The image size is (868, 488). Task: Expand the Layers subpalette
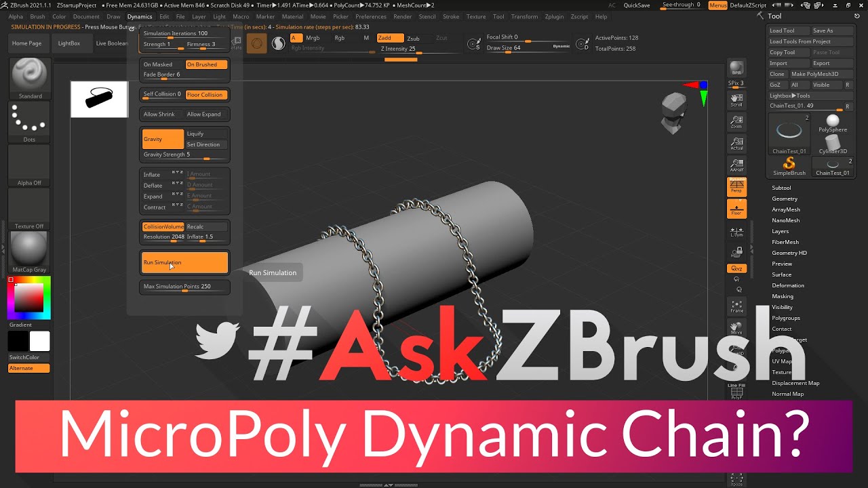[781, 231]
